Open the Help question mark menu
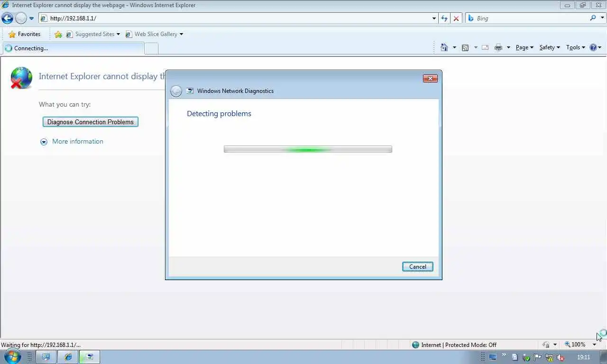607x364 pixels. click(x=595, y=47)
